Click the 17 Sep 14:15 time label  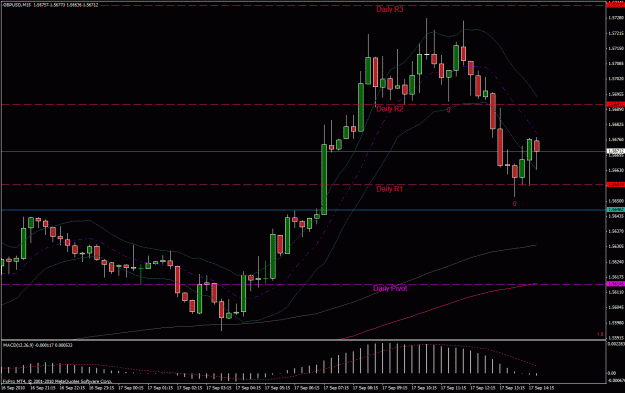tap(542, 387)
